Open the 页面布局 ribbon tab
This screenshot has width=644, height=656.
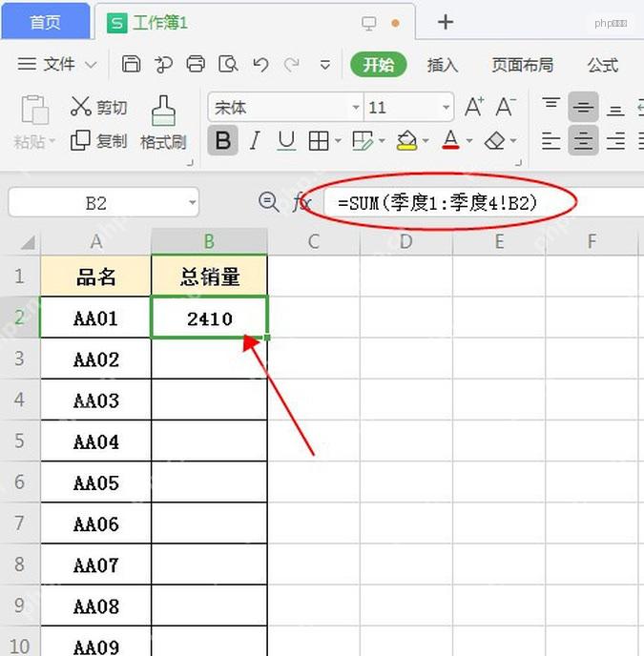click(522, 65)
